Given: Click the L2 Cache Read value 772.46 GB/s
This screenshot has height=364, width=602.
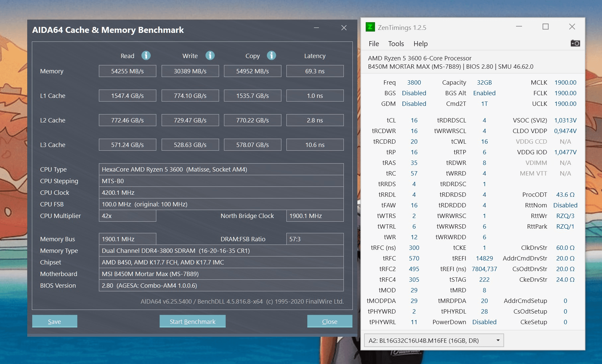Looking at the screenshot, I should pos(127,120).
